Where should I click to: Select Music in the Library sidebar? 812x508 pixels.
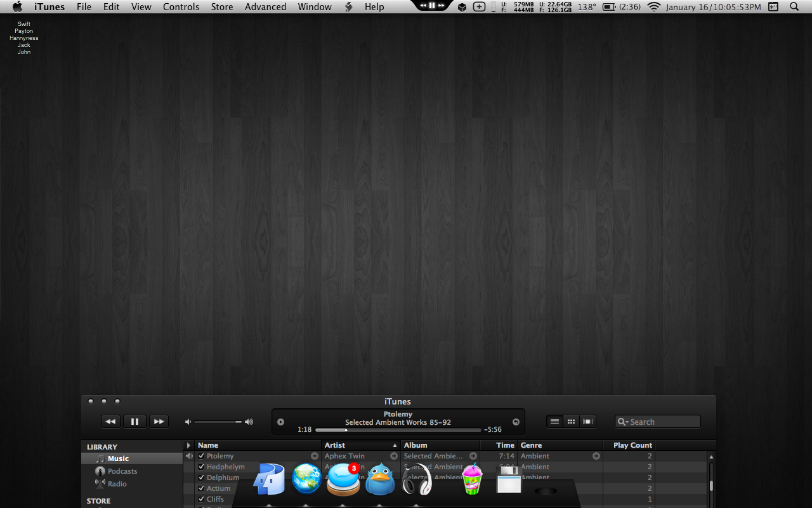coord(132,458)
